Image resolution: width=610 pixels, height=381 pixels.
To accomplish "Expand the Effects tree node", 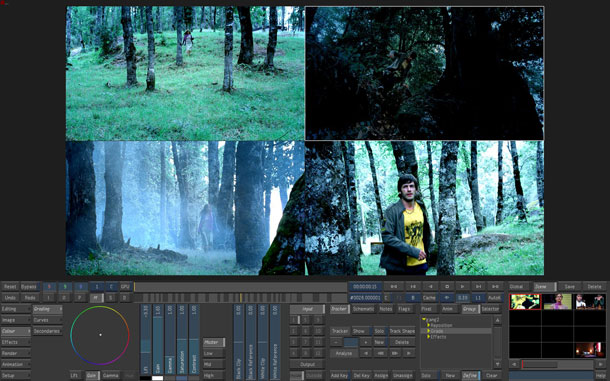I will [429, 337].
